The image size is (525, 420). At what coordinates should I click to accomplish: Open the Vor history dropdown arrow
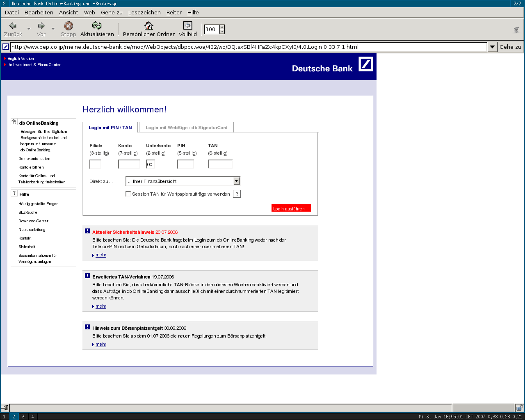tap(53, 29)
